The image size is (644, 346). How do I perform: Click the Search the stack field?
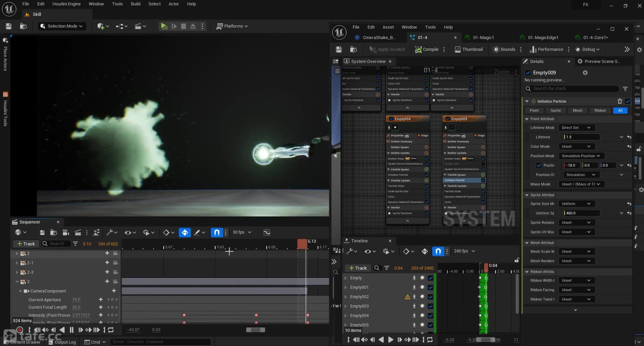coord(572,88)
